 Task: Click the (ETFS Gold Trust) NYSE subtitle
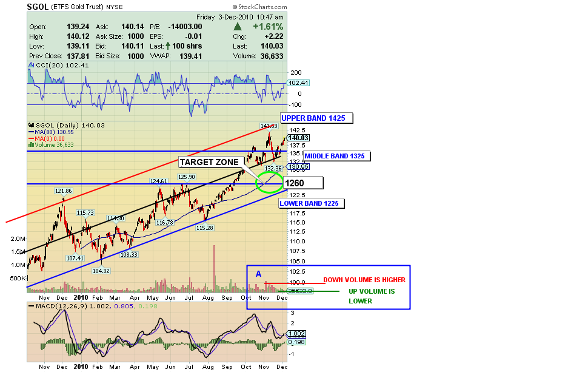tap(87, 7)
